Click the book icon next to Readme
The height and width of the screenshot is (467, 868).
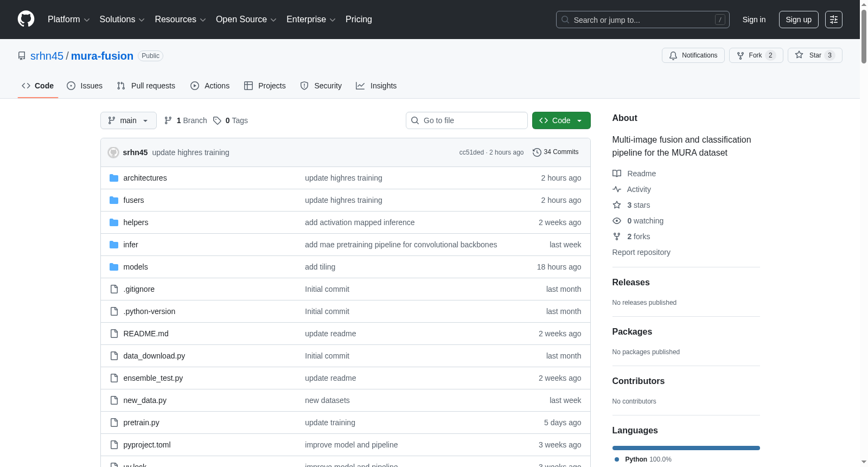pos(617,174)
